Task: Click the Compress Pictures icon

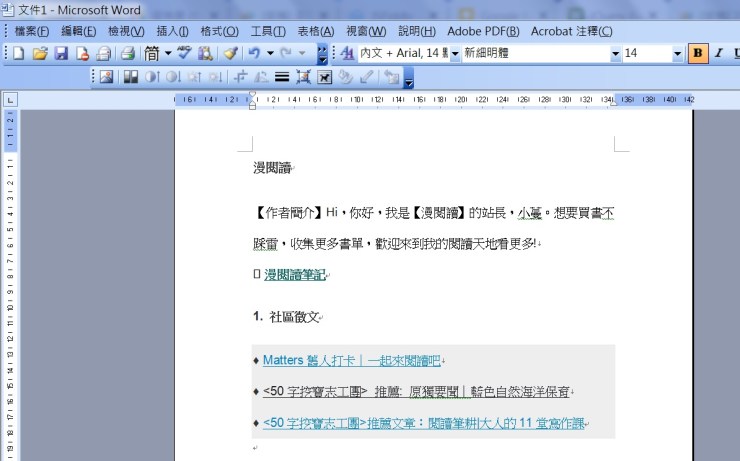Action: click(303, 77)
